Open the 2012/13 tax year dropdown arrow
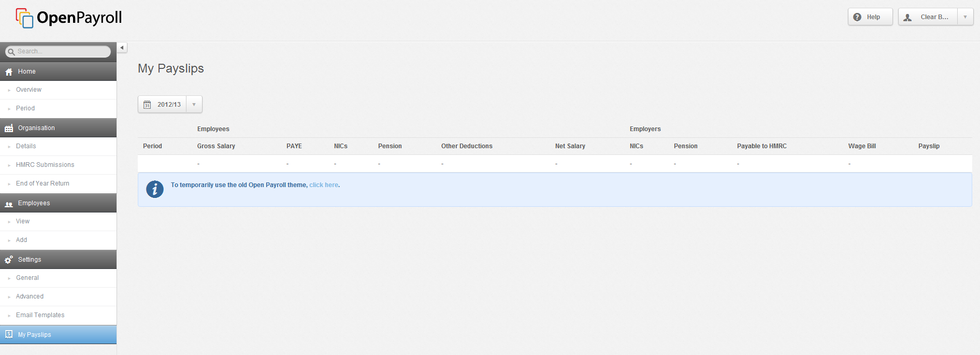The width and height of the screenshot is (980, 355). pos(194,105)
